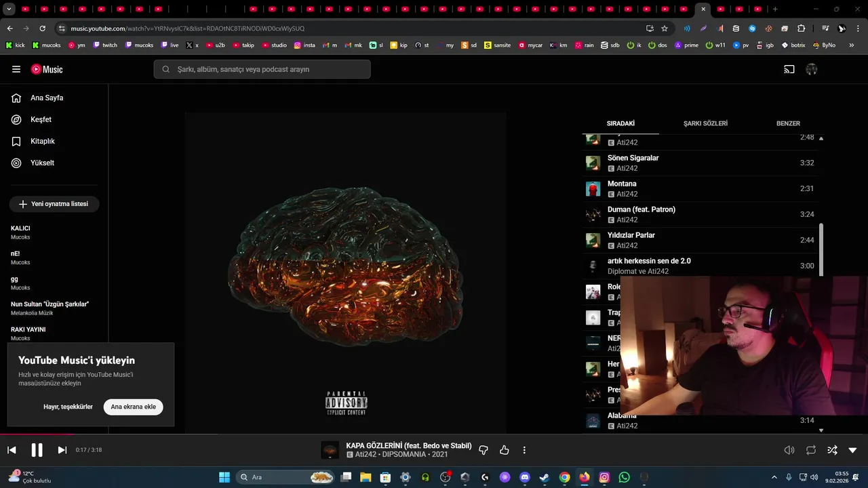Open a new browser tab
Screen dimensions: 868x488
point(775,9)
